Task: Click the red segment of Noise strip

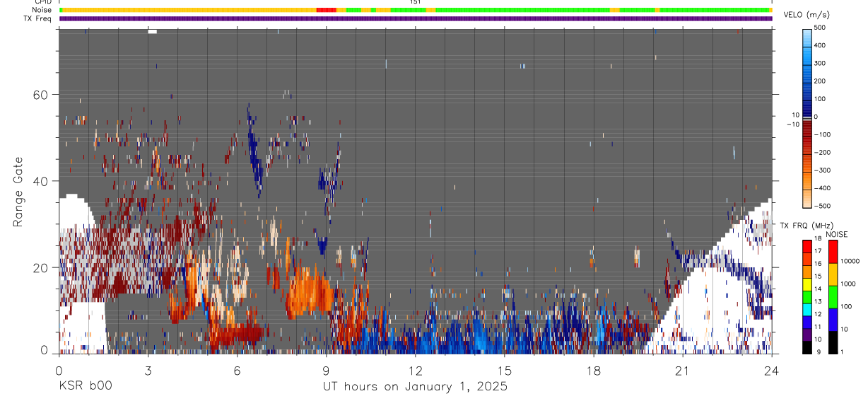Action: pos(326,10)
